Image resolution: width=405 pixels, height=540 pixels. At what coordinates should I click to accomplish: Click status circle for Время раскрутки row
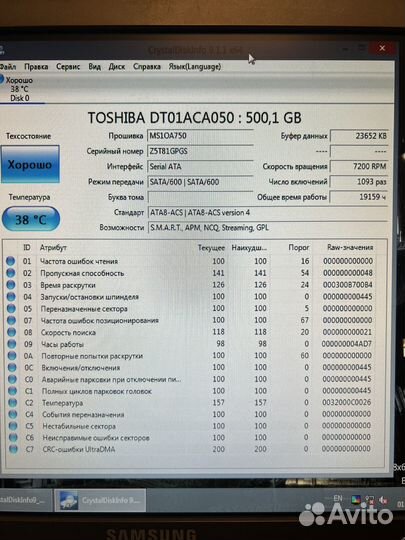pos(11,285)
